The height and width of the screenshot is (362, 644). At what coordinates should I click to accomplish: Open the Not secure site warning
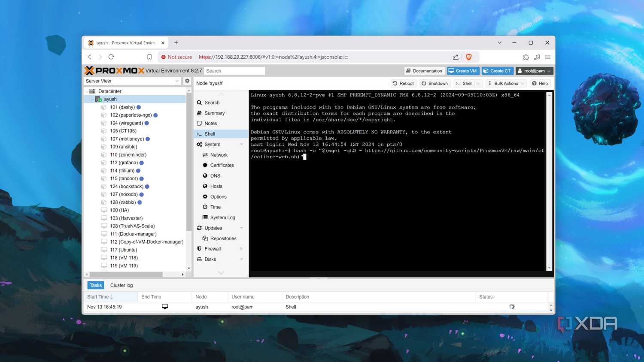point(176,57)
